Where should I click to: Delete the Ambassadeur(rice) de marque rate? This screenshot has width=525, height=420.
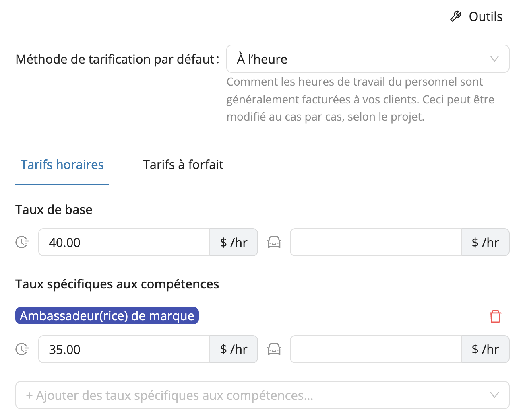(x=495, y=316)
